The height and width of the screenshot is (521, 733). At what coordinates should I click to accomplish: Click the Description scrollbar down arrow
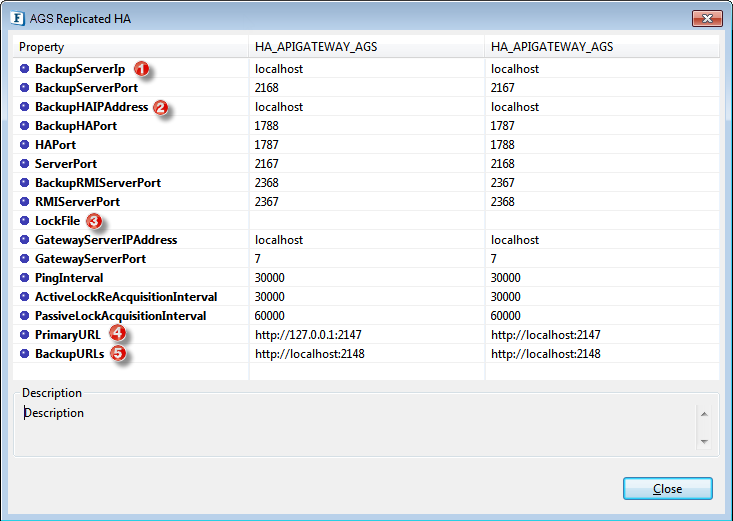point(704,441)
